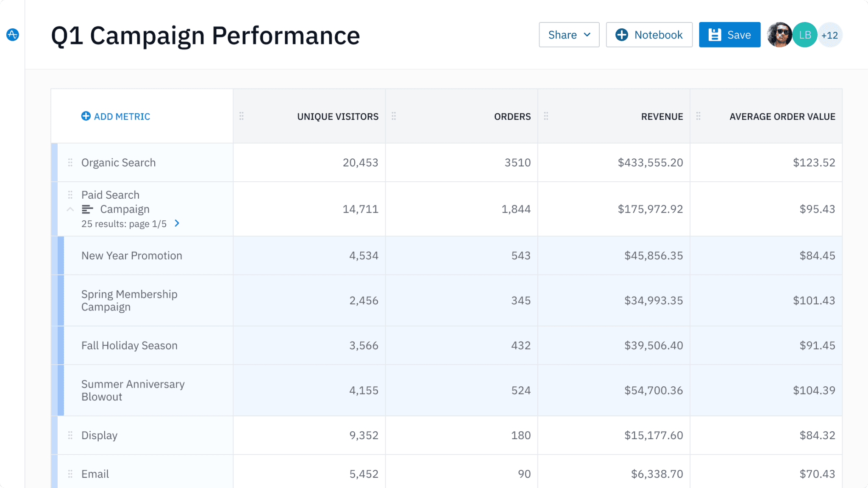
Task: Open the Share dropdown
Action: 569,35
